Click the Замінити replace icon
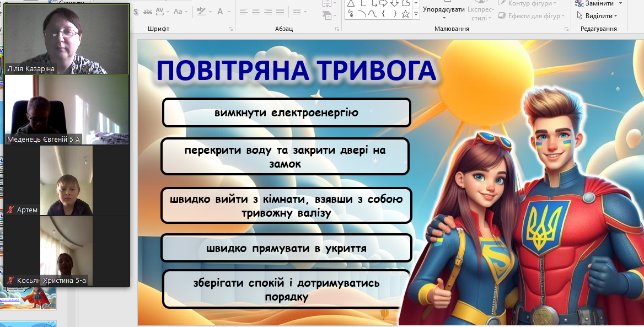Image resolution: width=644 pixels, height=327 pixels. tap(579, 3)
